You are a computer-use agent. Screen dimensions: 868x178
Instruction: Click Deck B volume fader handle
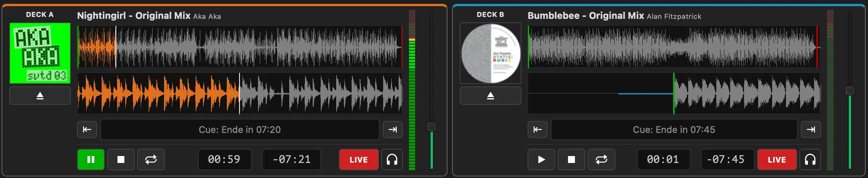click(850, 91)
